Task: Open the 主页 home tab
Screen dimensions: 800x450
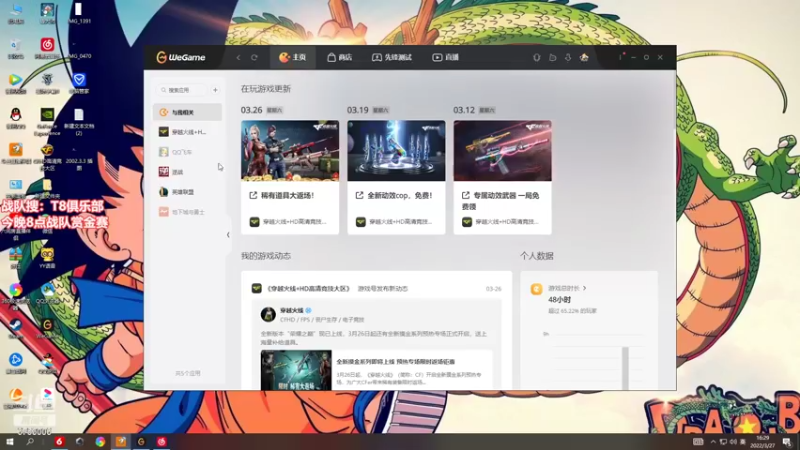Action: tap(292, 57)
